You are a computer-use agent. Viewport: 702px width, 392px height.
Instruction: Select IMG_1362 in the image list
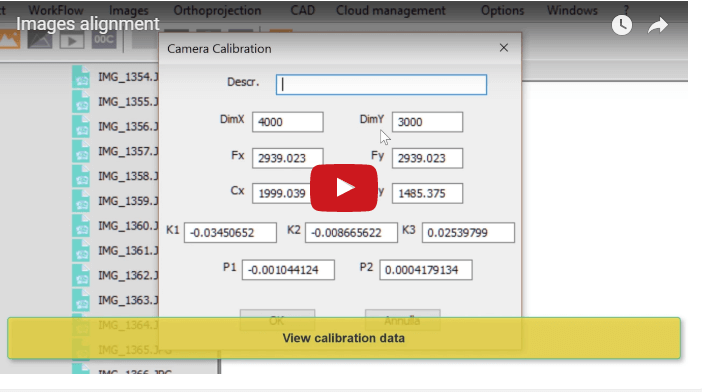[115, 275]
